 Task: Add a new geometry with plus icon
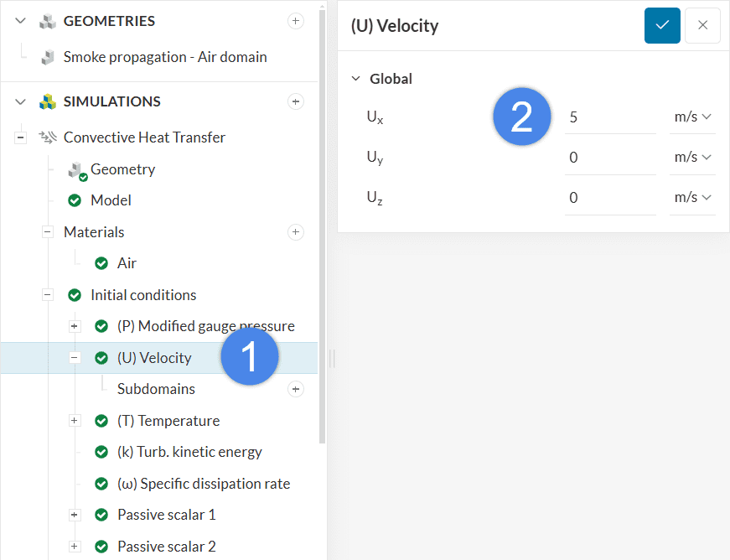click(x=295, y=21)
